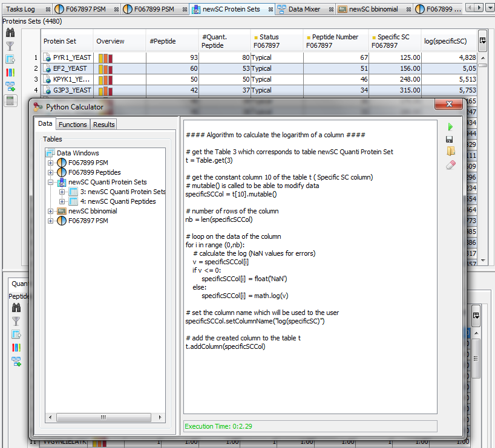Expand the F067897 PSM tree node
The width and height of the screenshot is (495, 448).
tap(51, 221)
